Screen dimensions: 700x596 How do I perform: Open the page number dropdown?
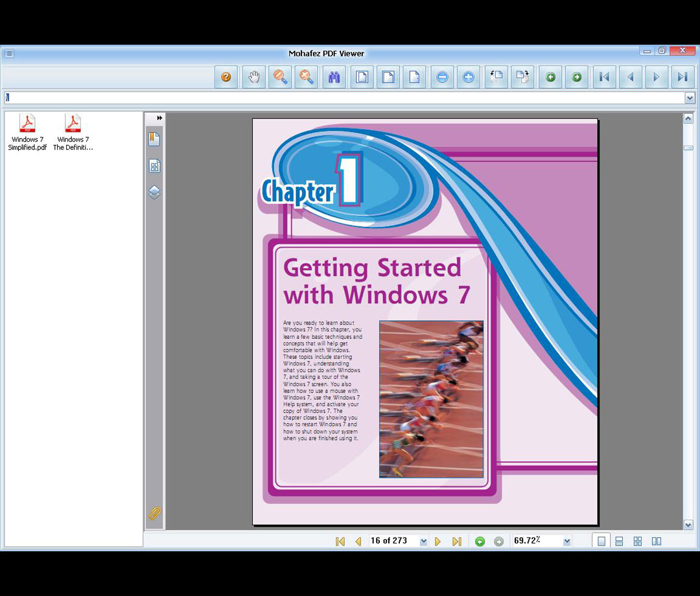(424, 542)
